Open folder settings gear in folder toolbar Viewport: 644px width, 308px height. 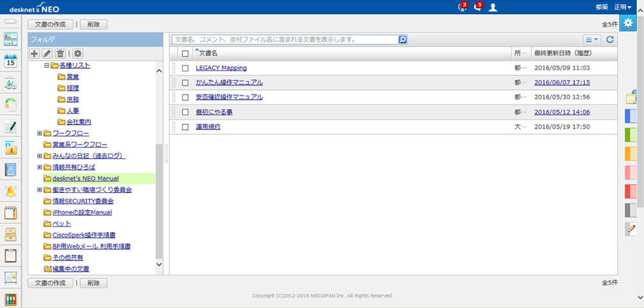pyautogui.click(x=78, y=54)
